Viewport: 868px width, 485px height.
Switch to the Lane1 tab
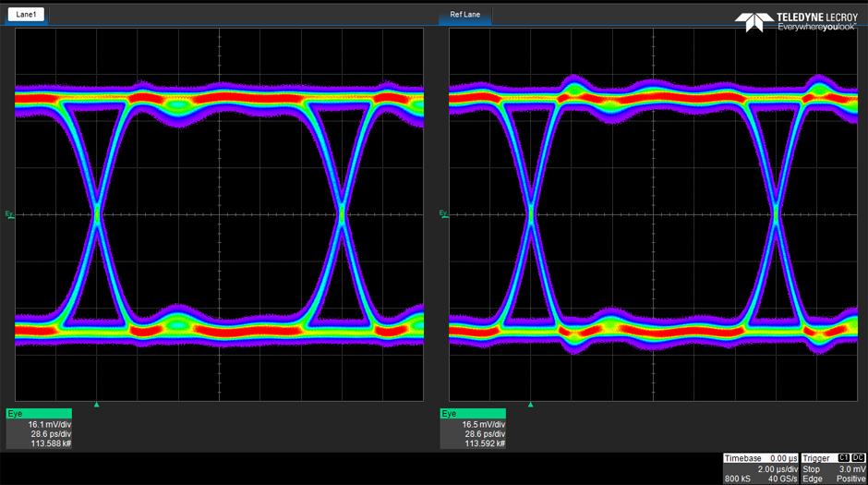[27, 15]
